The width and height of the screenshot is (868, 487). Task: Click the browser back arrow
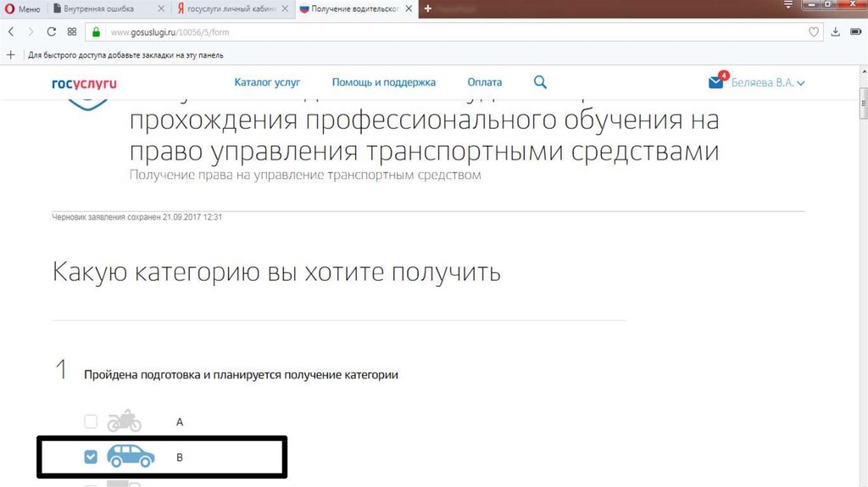[11, 32]
